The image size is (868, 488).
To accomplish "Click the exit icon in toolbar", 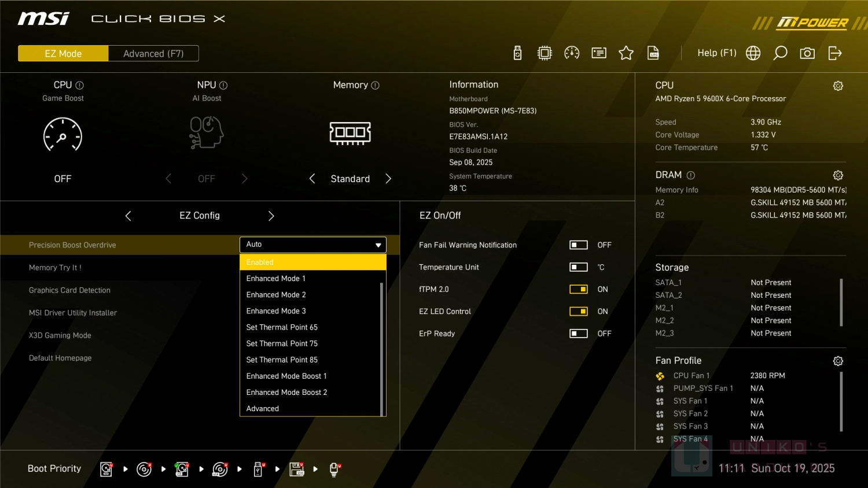I will point(834,53).
